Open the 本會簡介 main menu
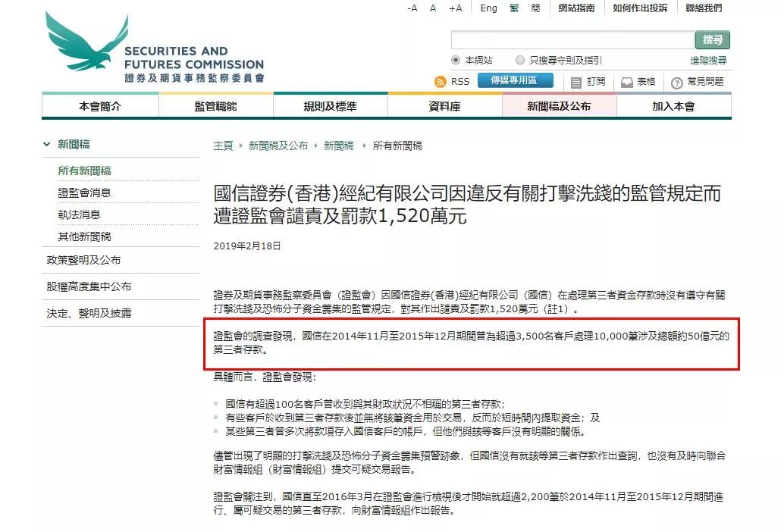 point(100,106)
